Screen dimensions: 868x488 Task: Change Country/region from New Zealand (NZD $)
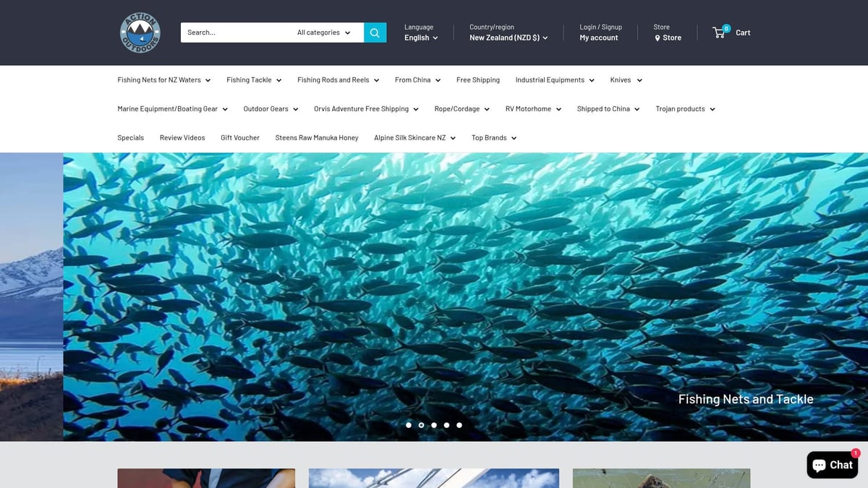click(508, 38)
